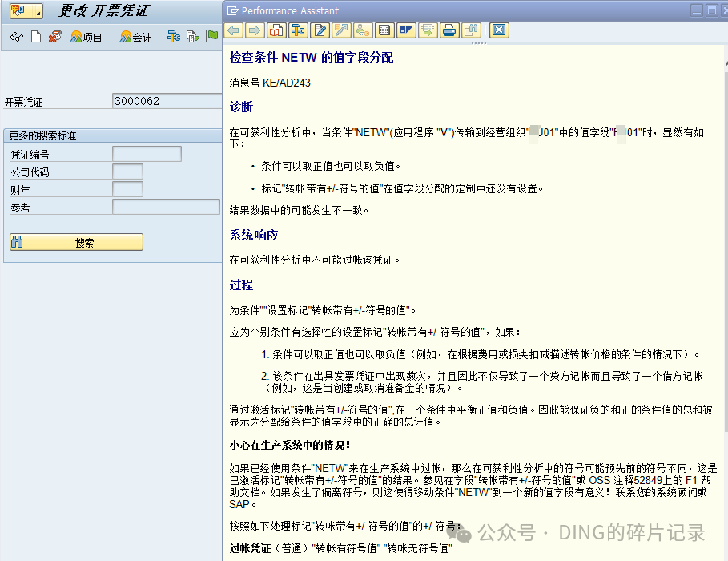Viewport: 728px width, 561px height.
Task: Close the Performance Assistant via X toolbar icon
Action: [x=499, y=30]
